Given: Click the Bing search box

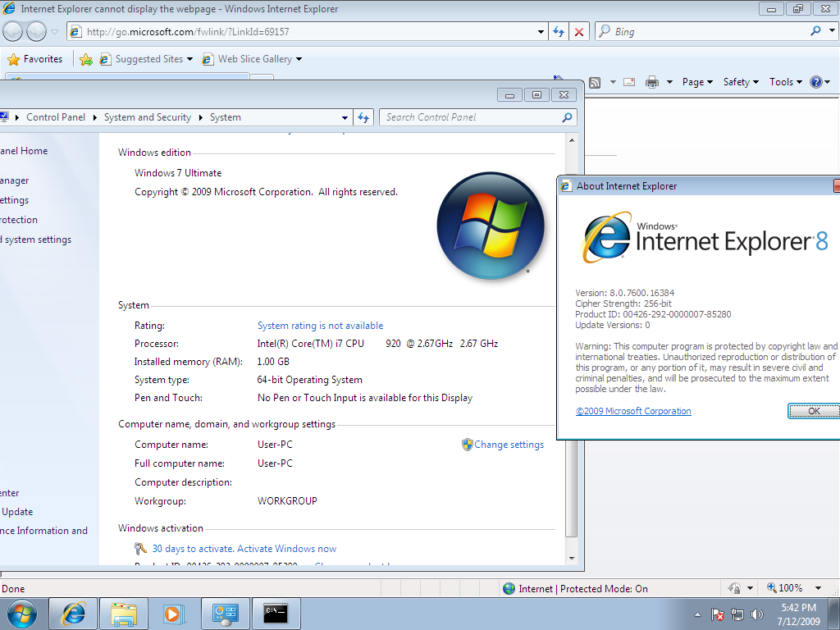Looking at the screenshot, I should pyautogui.click(x=702, y=32).
